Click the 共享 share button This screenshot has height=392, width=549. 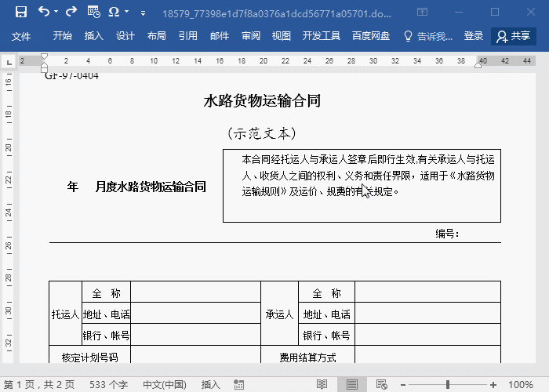point(514,36)
